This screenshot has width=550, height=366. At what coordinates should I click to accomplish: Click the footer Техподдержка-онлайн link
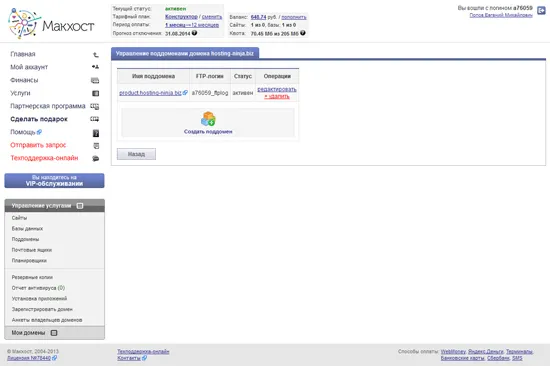143,351
